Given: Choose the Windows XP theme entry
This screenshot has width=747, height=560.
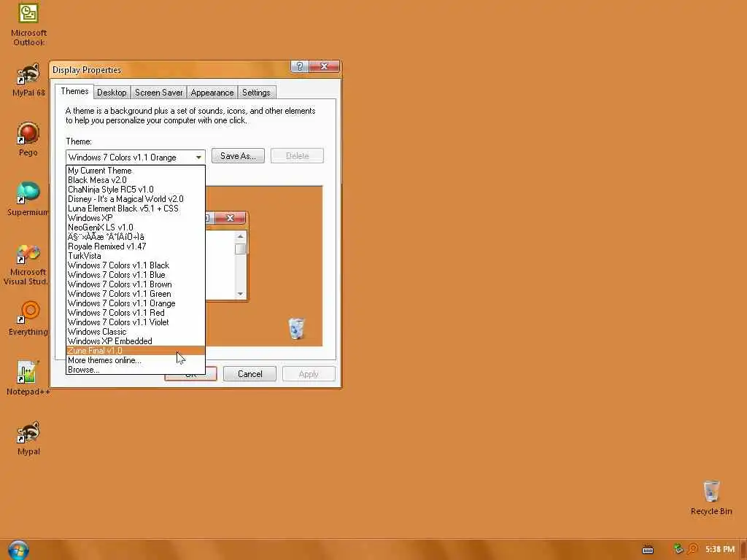Looking at the screenshot, I should 136,218.
